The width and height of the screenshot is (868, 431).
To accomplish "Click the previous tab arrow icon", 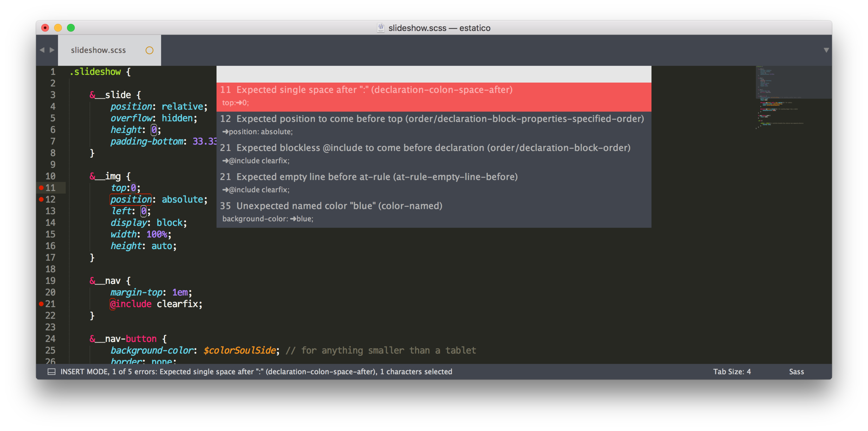I will pyautogui.click(x=42, y=50).
